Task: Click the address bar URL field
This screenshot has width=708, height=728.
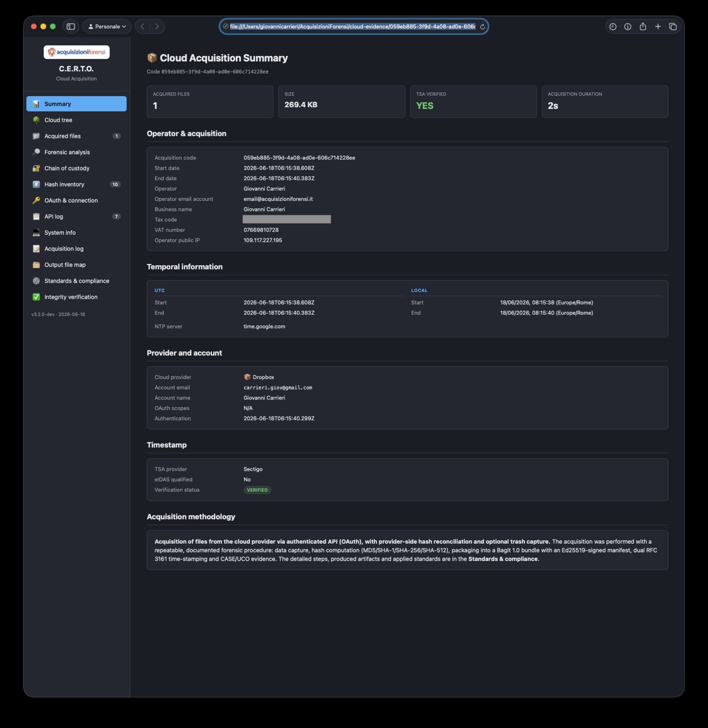Action: [352, 26]
